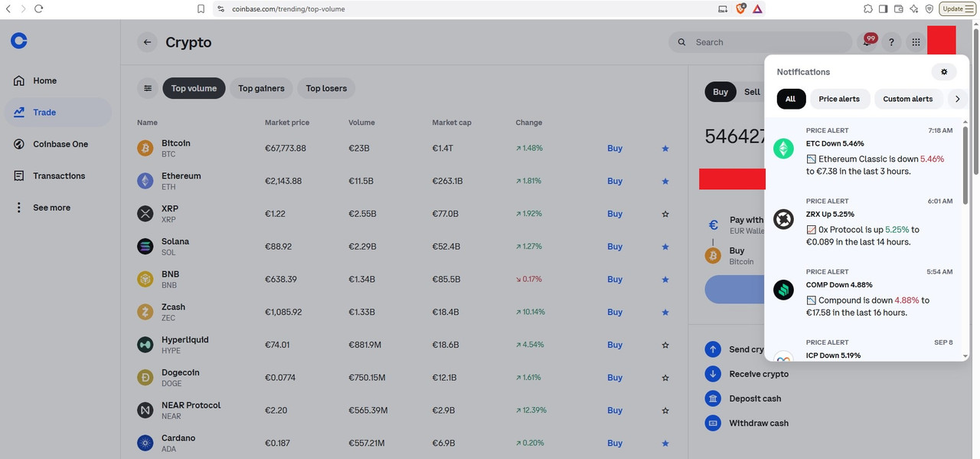Show All notifications

(x=790, y=99)
